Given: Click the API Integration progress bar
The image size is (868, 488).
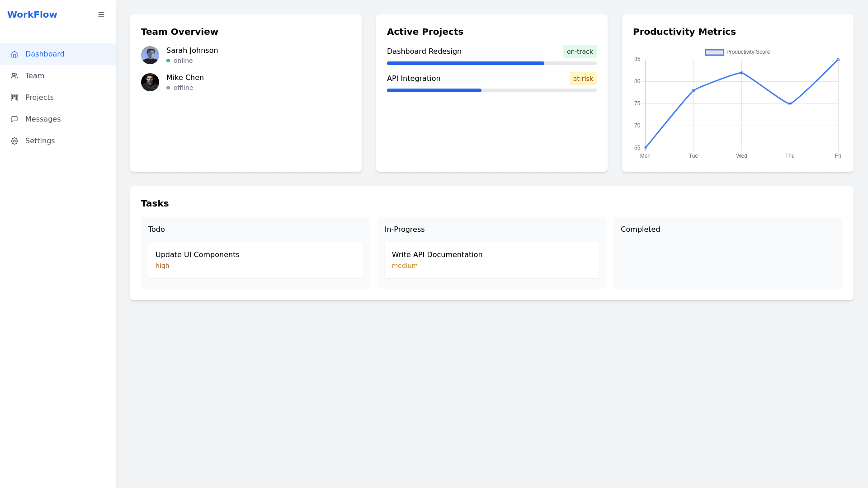Looking at the screenshot, I should (491, 90).
